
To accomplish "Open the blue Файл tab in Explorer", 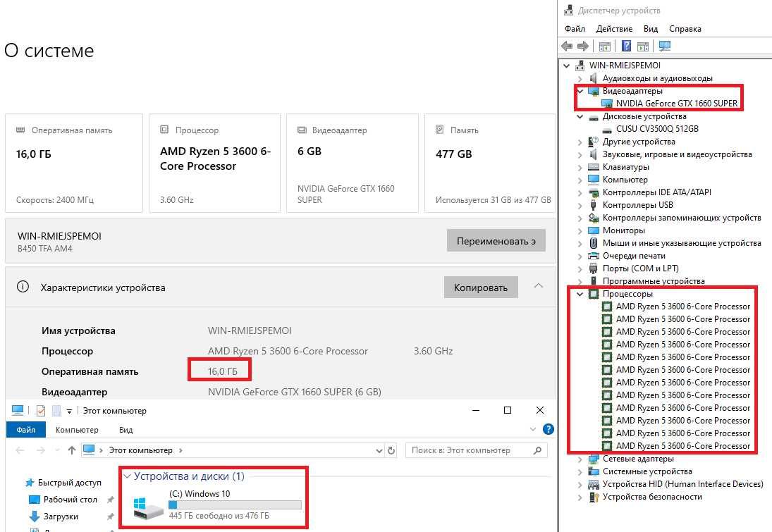I will (x=25, y=430).
